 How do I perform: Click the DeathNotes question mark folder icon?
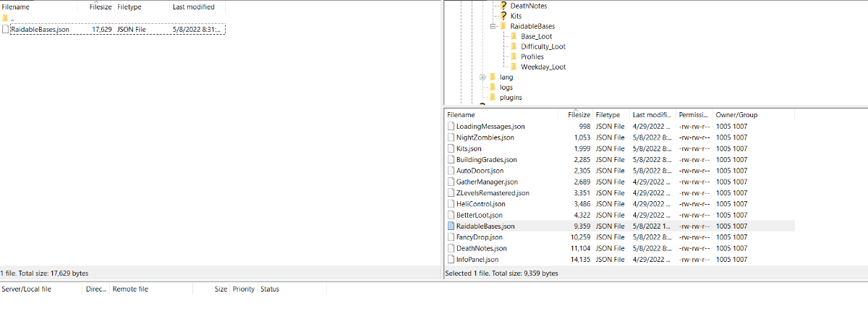coord(503,6)
